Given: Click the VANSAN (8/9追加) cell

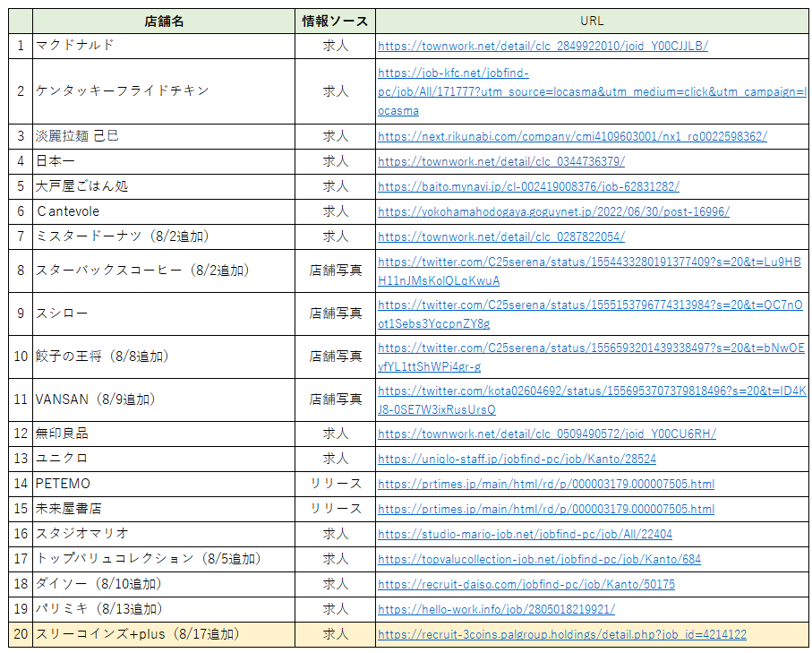Looking at the screenshot, I should tap(164, 400).
